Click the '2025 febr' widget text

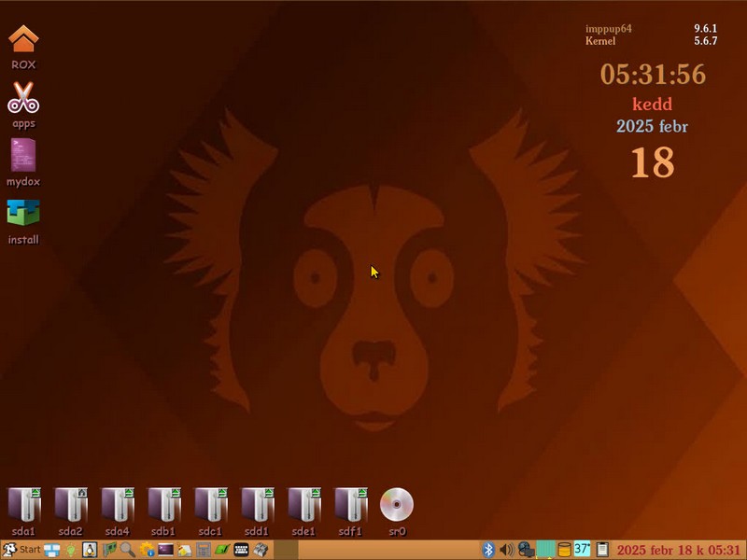(652, 126)
